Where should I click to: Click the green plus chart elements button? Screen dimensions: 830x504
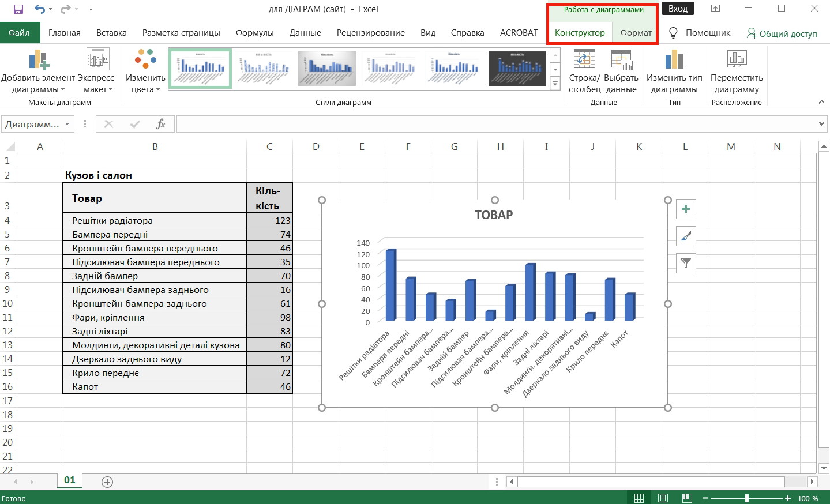(686, 209)
